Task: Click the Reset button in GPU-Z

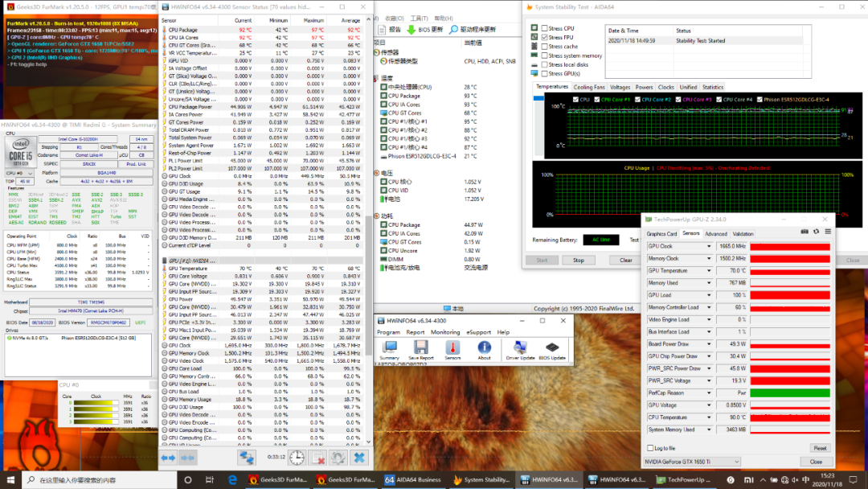Action: click(x=820, y=448)
